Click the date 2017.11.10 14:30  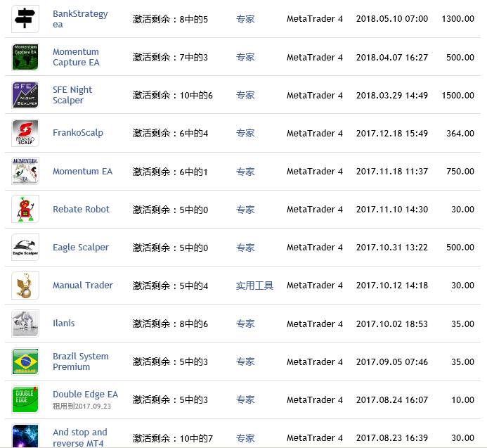[392, 210]
